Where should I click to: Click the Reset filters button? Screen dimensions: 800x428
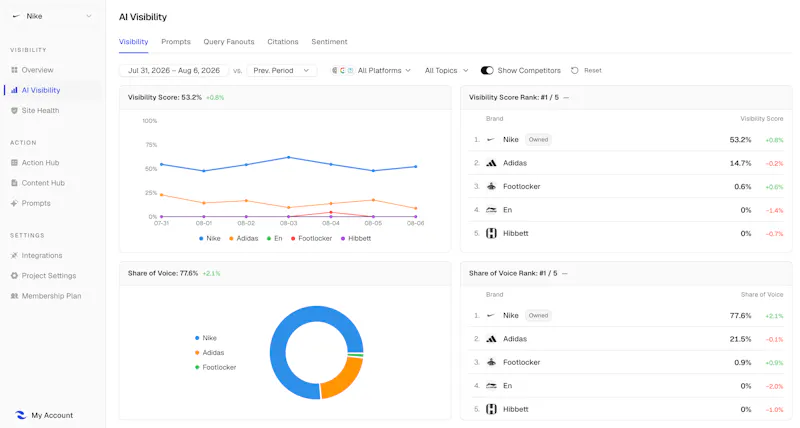tap(586, 70)
